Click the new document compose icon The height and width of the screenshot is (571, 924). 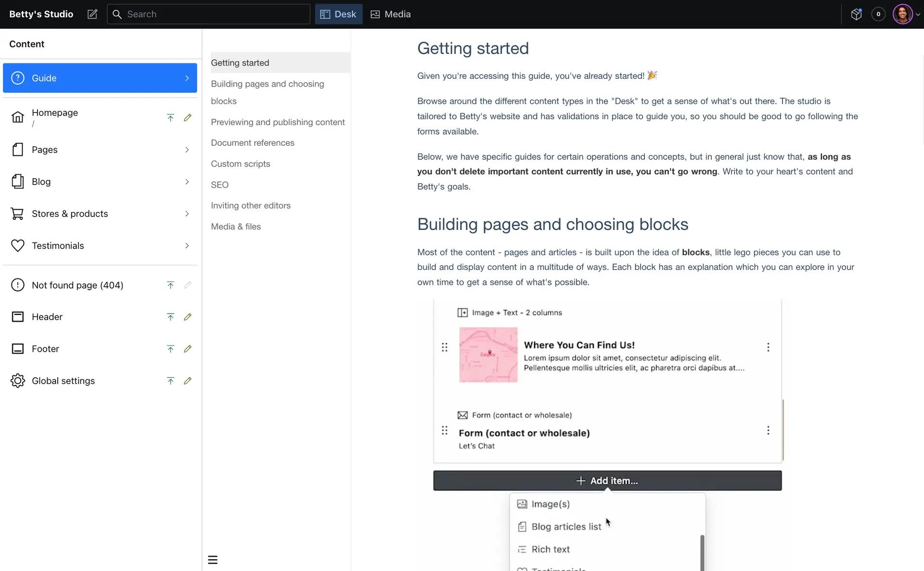(92, 14)
